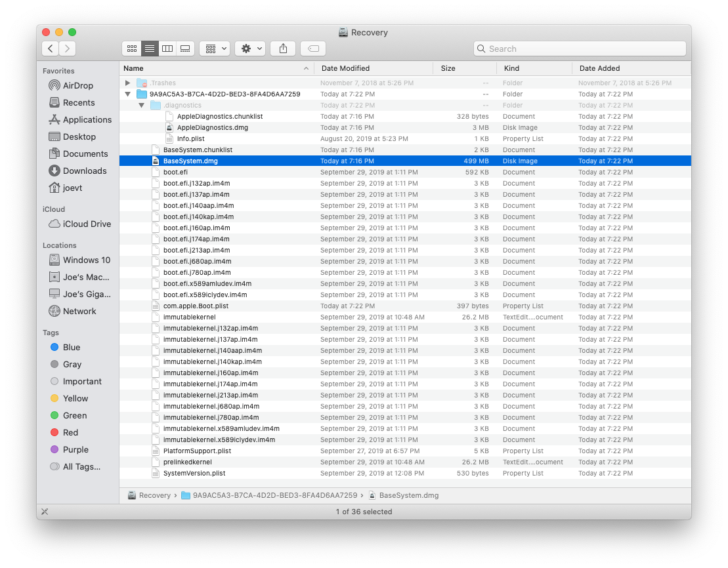
Task: Select Joe's Giga... location in sidebar
Action: click(80, 294)
